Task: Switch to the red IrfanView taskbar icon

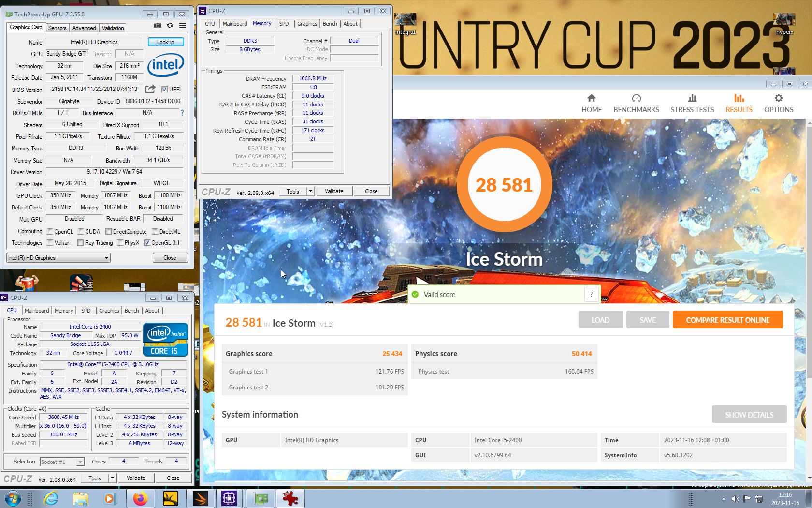Action: (290, 498)
